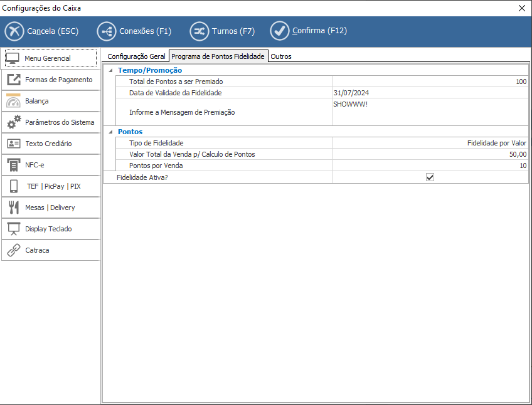Select the Catraca chain link icon
The width and height of the screenshot is (532, 405).
click(14, 250)
